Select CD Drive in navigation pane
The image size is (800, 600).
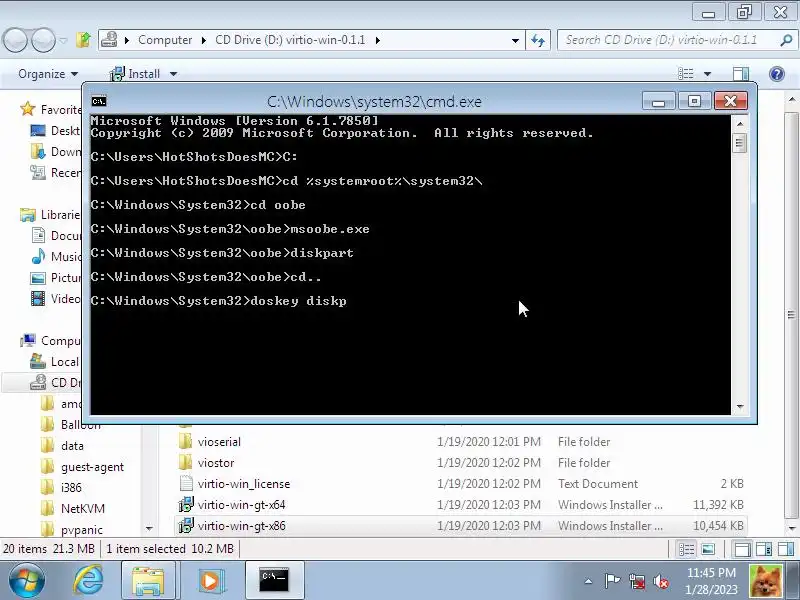(x=54, y=383)
